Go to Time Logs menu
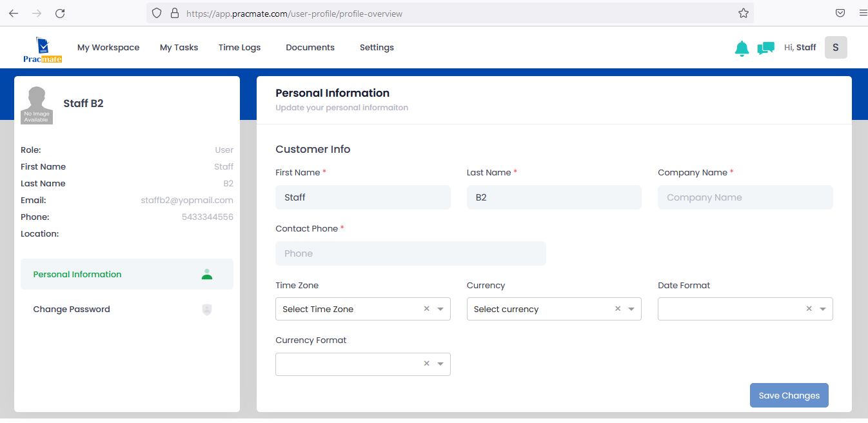This screenshot has height=423, width=868. 239,48
